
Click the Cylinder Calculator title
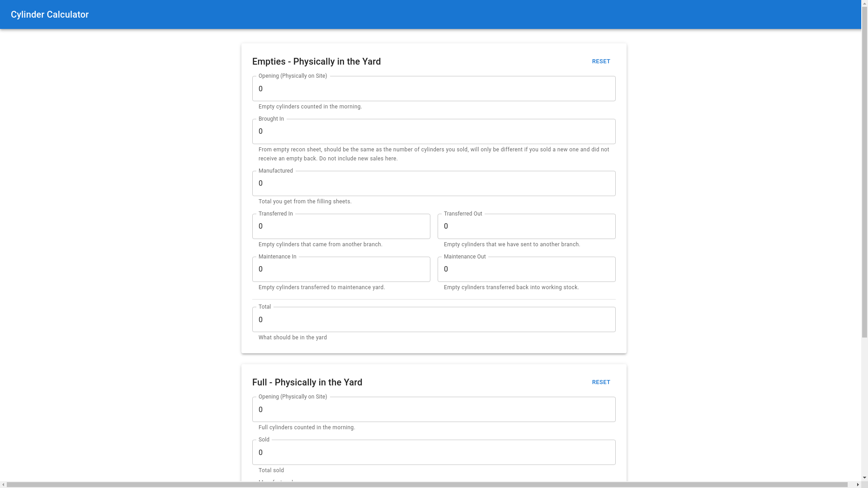pyautogui.click(x=50, y=14)
